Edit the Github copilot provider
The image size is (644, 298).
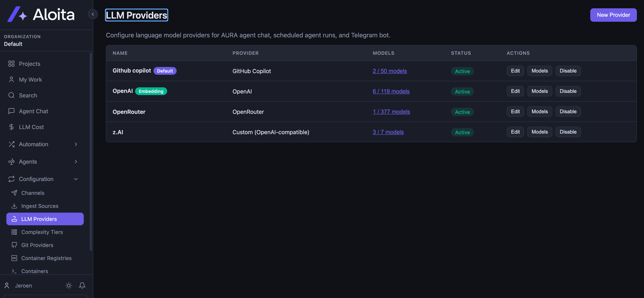515,71
